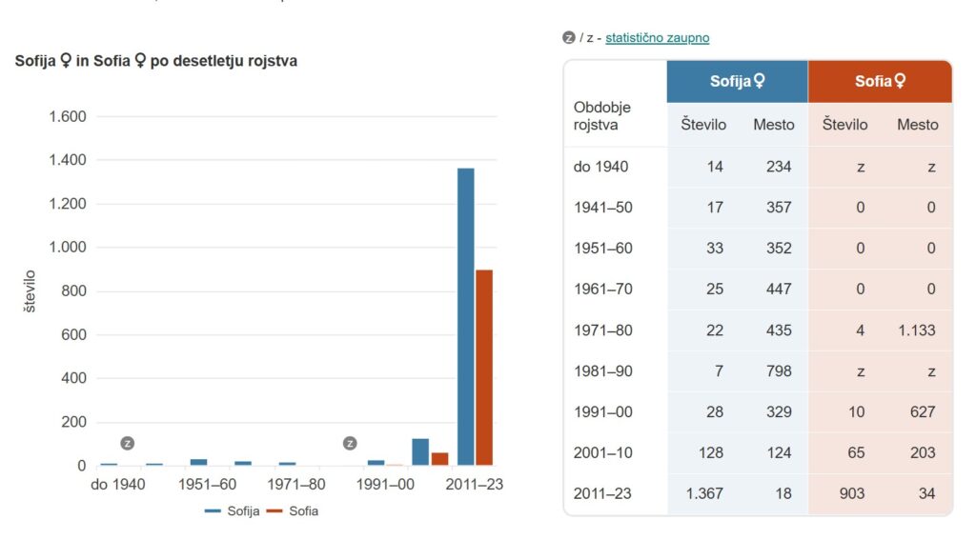Click the female symbol after Sofija in the chart title
This screenshot has width=976, height=560.
pos(66,61)
